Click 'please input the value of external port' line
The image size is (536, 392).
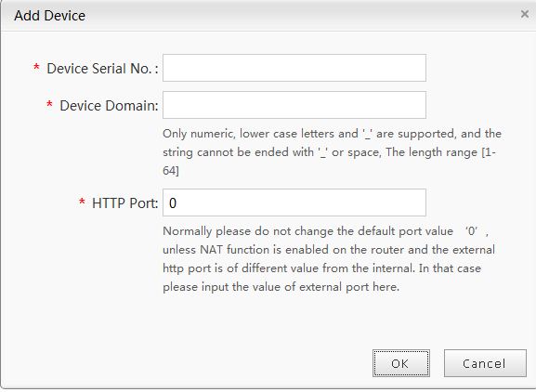pyautogui.click(x=281, y=287)
